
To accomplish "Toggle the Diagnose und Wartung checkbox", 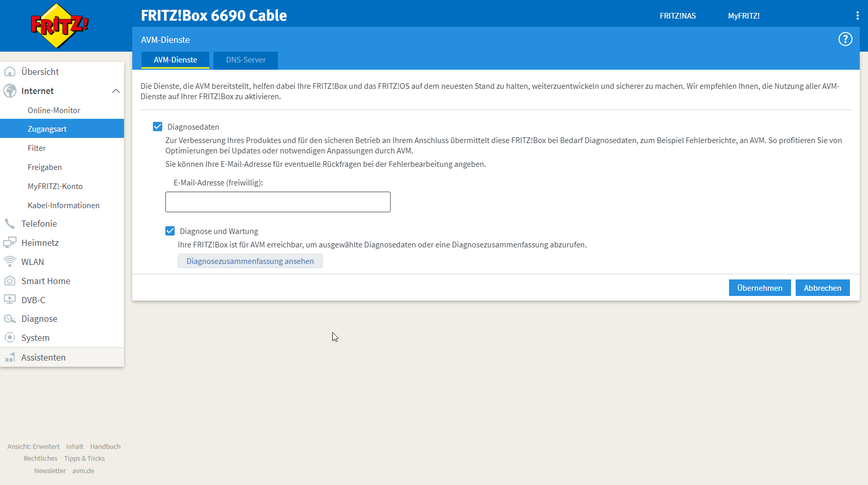I will tap(170, 231).
